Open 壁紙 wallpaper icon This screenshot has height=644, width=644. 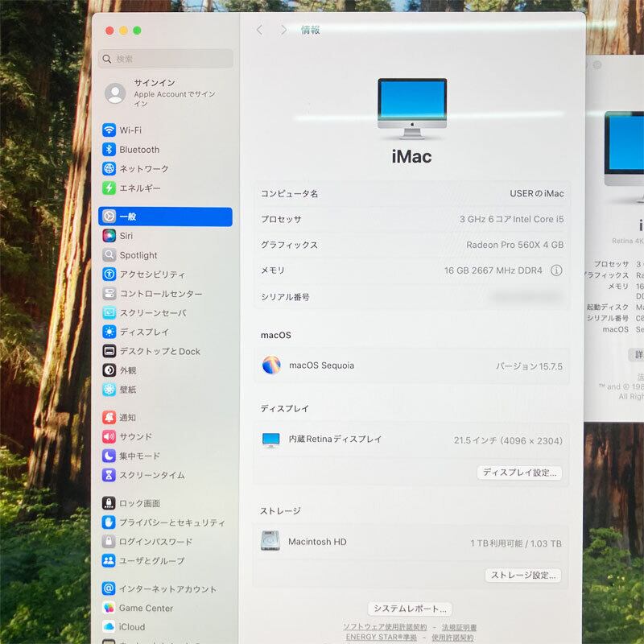coord(109,390)
